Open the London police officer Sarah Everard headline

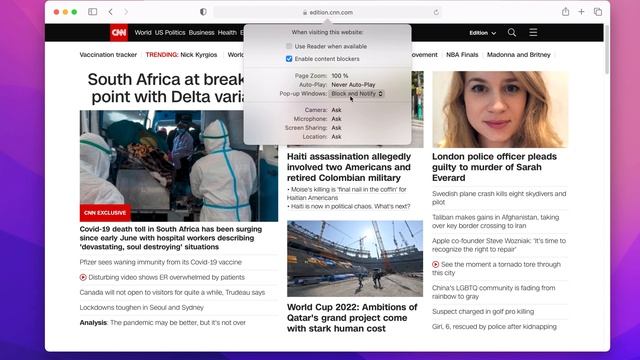coord(494,167)
